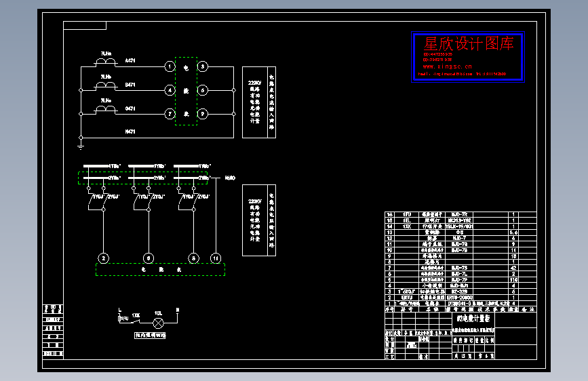Click the 1FU code in top table row
Viewport: 588px width, 381px height.
(407, 214)
